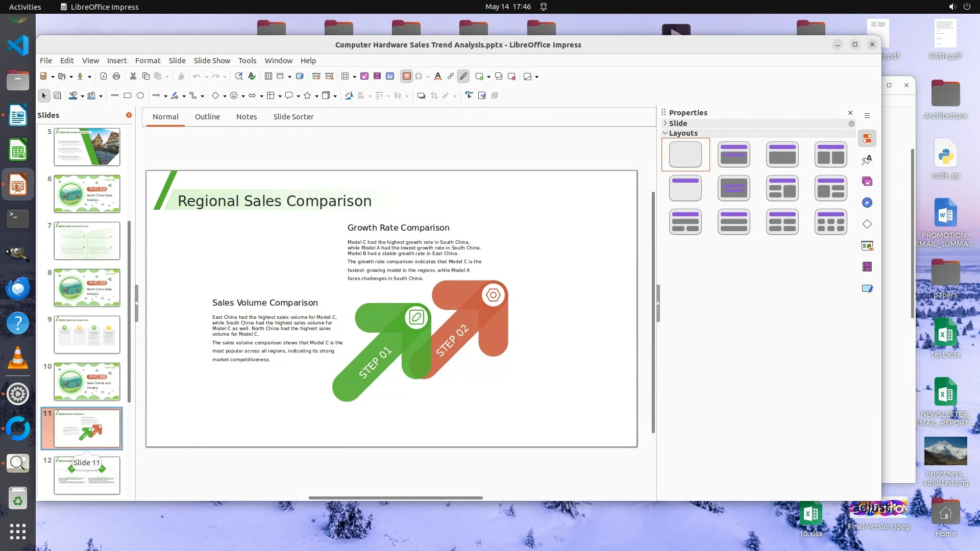Insert Chart toolbar icon
This screenshot has height=551, width=980.
pos(390,77)
